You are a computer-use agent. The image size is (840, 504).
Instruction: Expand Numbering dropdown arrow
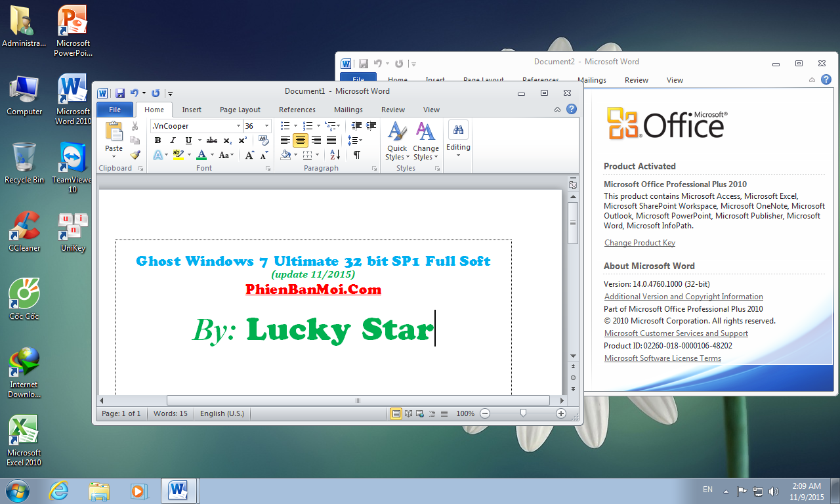(x=318, y=125)
